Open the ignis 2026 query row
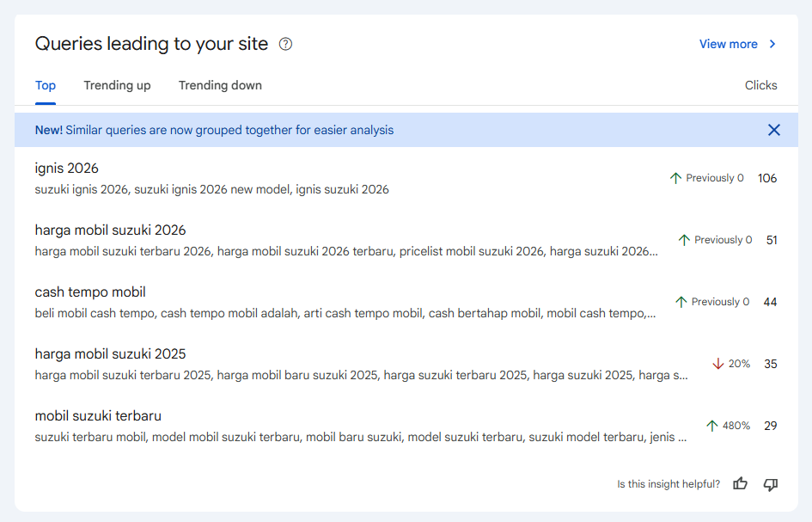This screenshot has width=812, height=522. pos(67,169)
